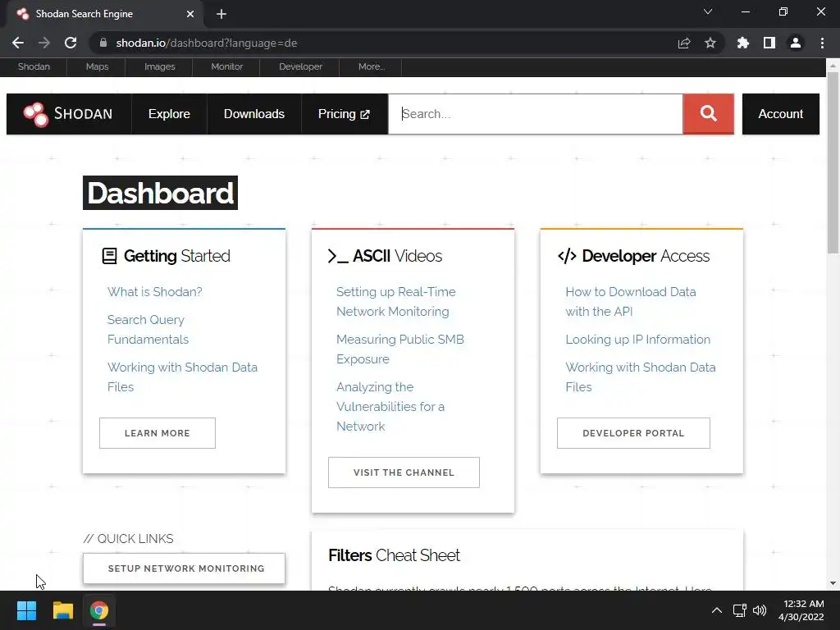Screen dimensions: 840x630
Task: Open Monitor in the top bar
Action: click(x=226, y=66)
